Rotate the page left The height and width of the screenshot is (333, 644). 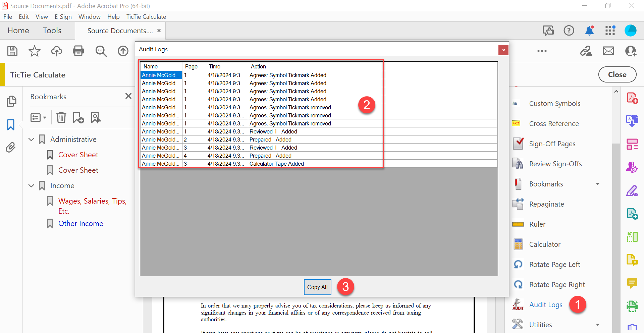[x=555, y=264]
